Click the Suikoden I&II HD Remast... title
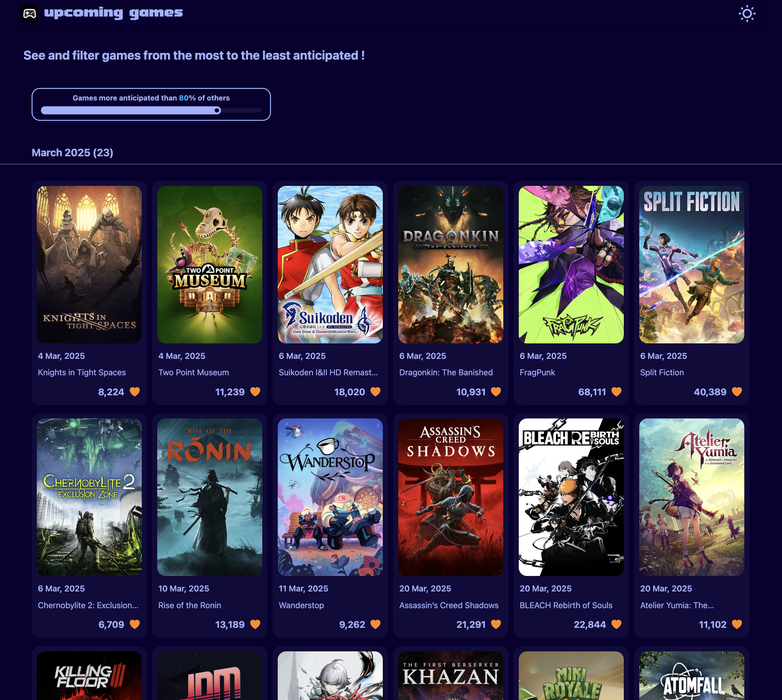Screen dimensions: 782x700 (x=328, y=372)
